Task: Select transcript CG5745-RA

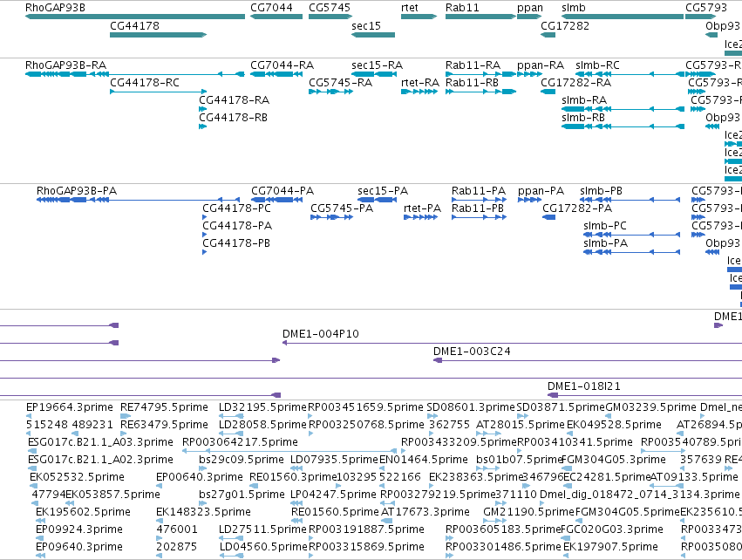Action: point(330,92)
